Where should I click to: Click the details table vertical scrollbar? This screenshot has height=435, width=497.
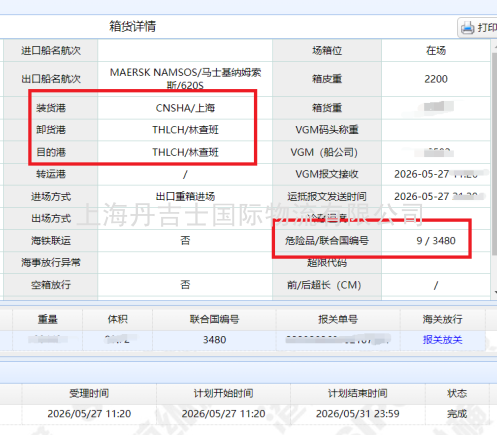tap(494, 153)
